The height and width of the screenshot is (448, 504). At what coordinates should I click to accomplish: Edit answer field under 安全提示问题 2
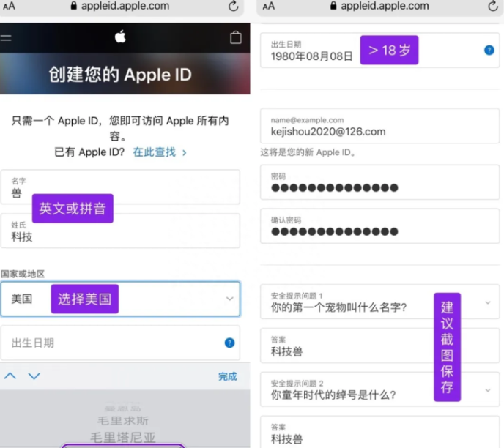pos(379,432)
